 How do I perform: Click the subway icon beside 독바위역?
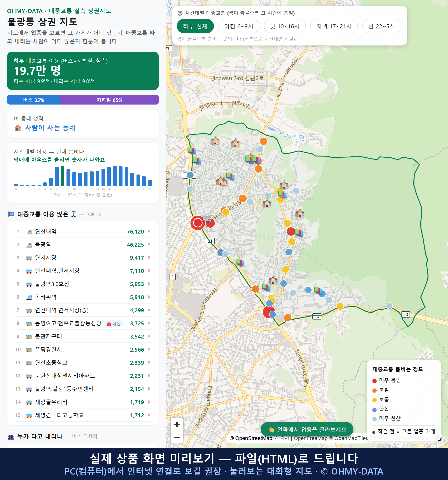point(29,297)
